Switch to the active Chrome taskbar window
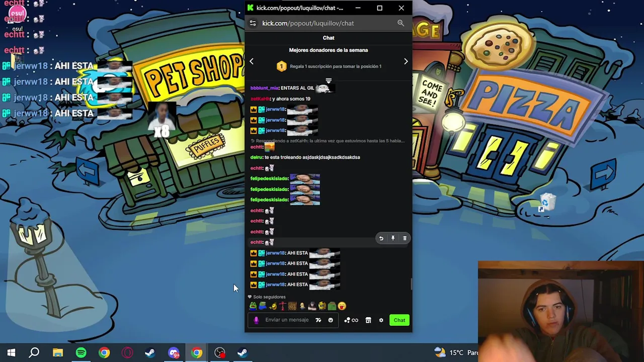This screenshot has height=362, width=644. click(197, 352)
